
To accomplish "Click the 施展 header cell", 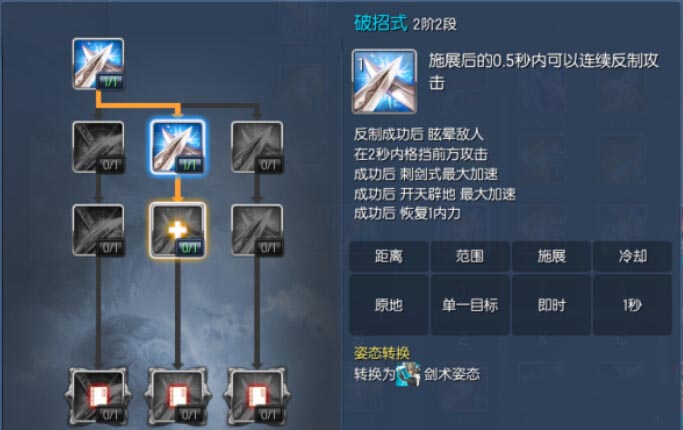I will point(551,256).
